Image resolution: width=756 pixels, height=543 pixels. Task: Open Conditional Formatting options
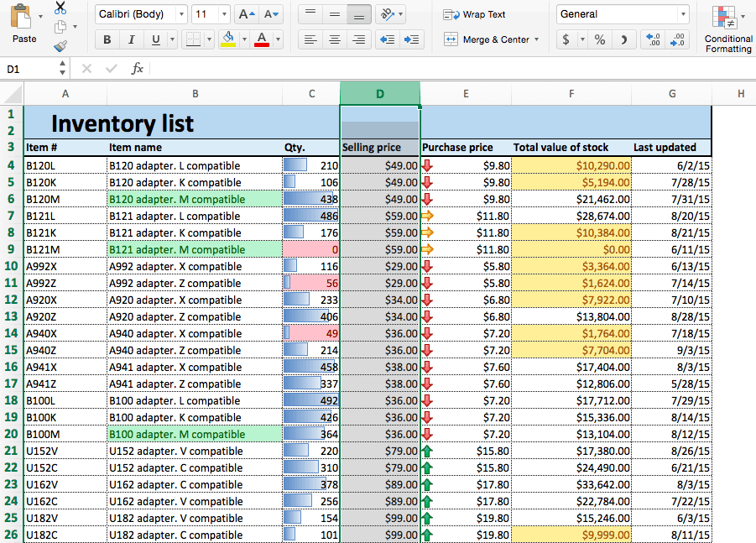[x=727, y=29]
